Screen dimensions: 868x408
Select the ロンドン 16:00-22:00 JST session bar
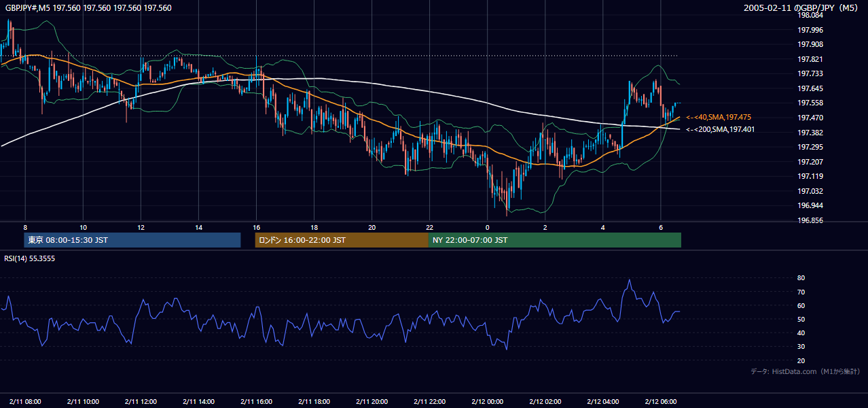(342, 240)
